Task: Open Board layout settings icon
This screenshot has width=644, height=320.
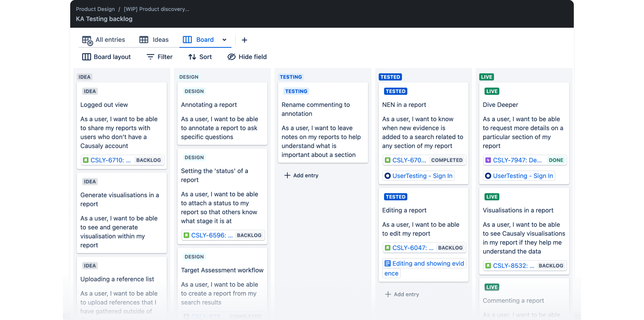Action: click(x=86, y=57)
